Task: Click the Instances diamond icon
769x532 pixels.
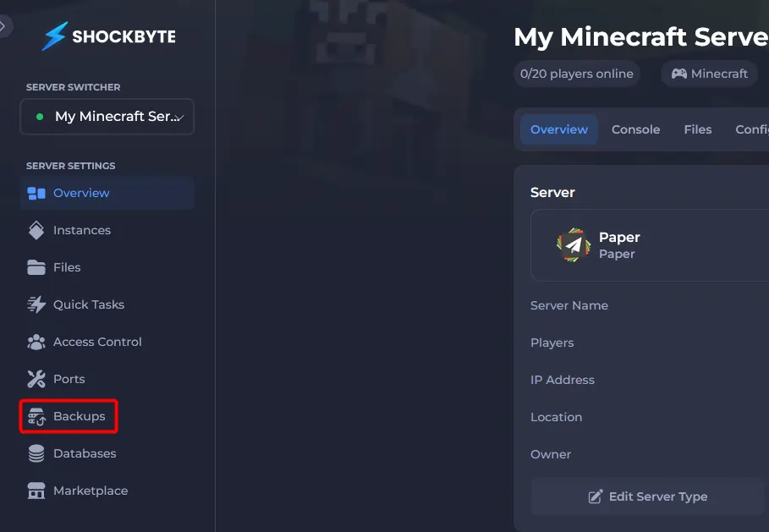Action: 36,230
